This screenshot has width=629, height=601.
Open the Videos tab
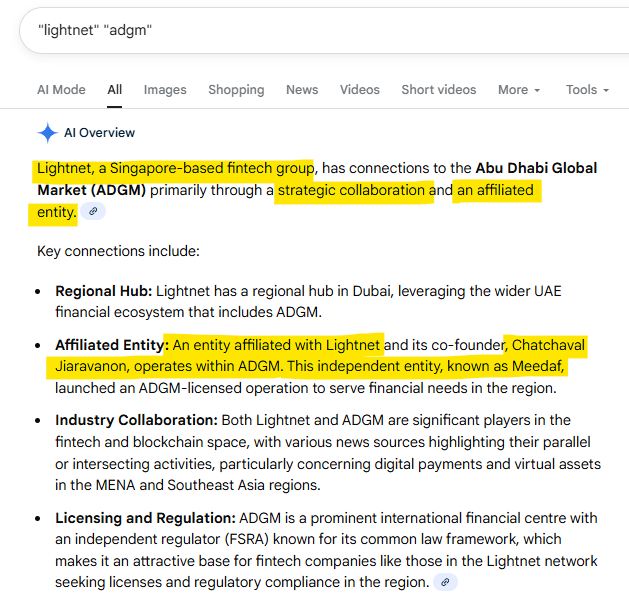click(x=359, y=89)
